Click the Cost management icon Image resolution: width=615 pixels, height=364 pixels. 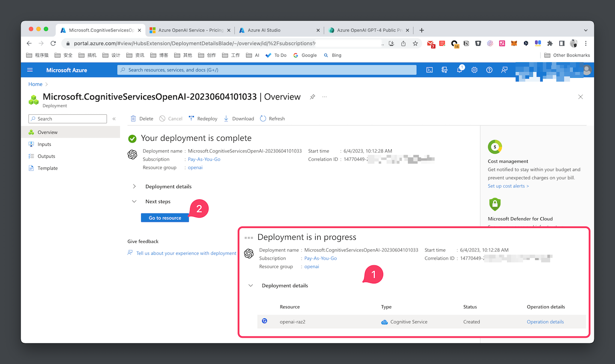coord(495,147)
